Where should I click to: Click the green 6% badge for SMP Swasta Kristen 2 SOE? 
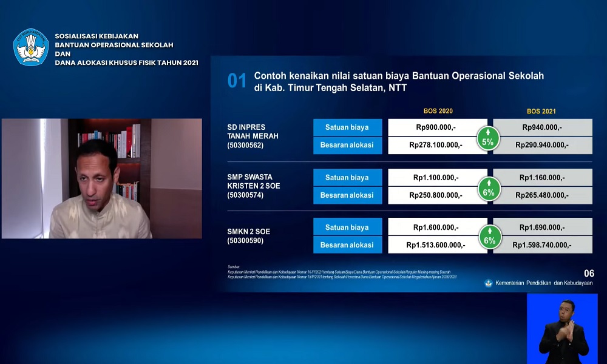click(489, 187)
